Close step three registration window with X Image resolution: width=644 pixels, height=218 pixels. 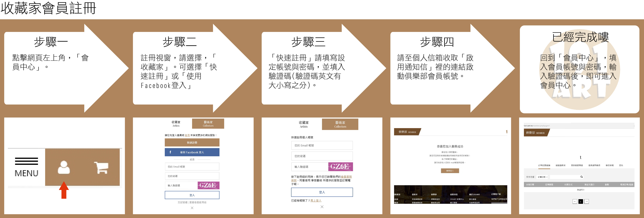322,207
